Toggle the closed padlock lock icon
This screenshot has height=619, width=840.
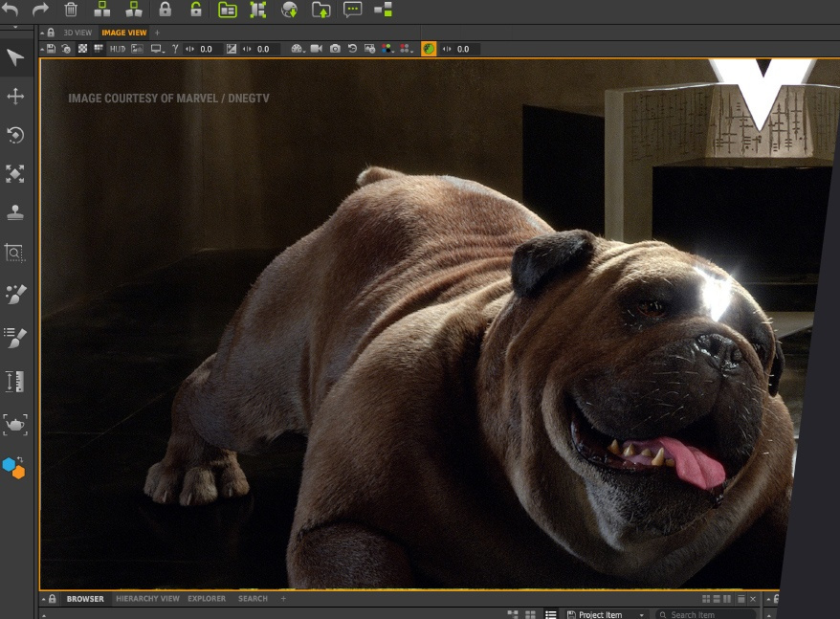(x=165, y=10)
